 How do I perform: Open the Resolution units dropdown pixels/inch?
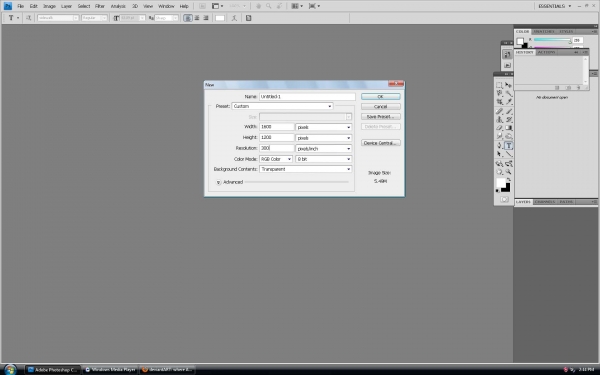click(324, 148)
